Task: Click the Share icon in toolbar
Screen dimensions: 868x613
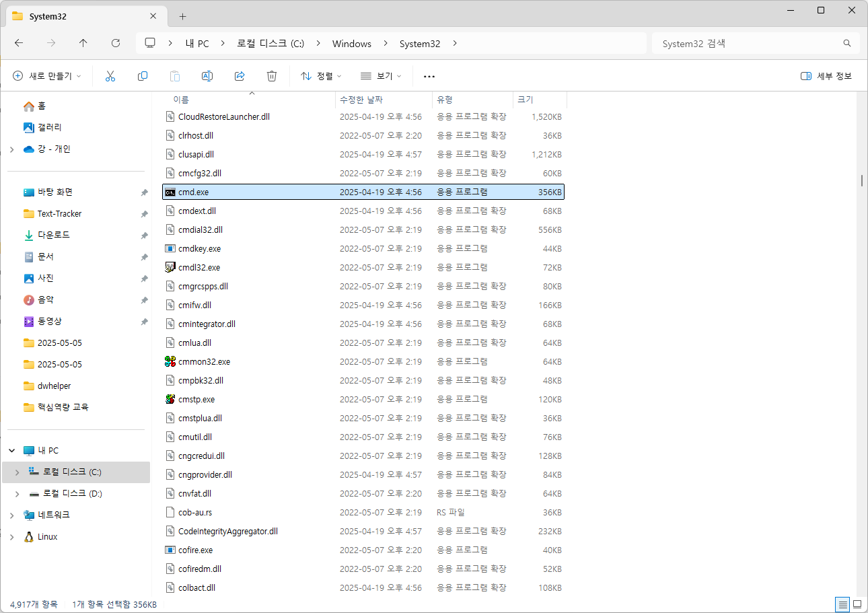Action: tap(240, 76)
